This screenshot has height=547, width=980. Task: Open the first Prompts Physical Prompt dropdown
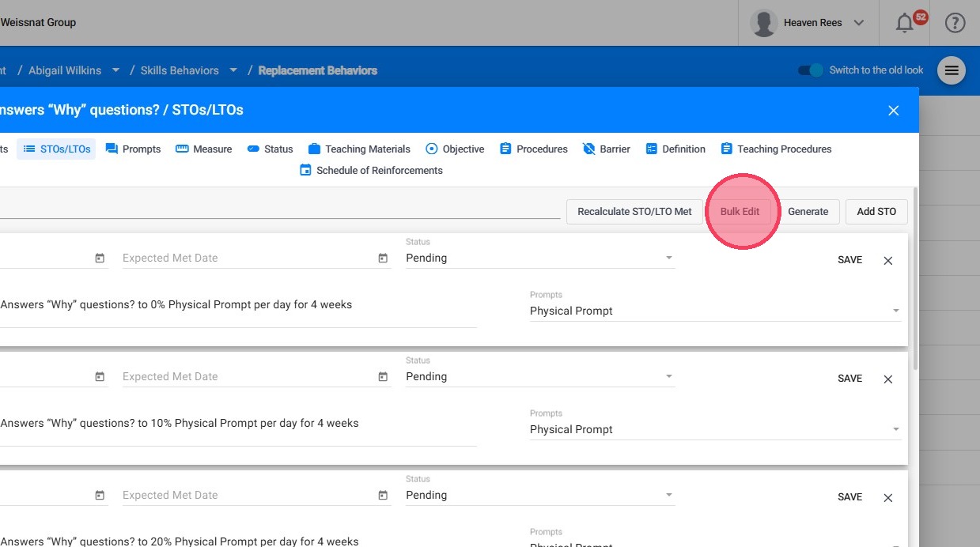[895, 311]
